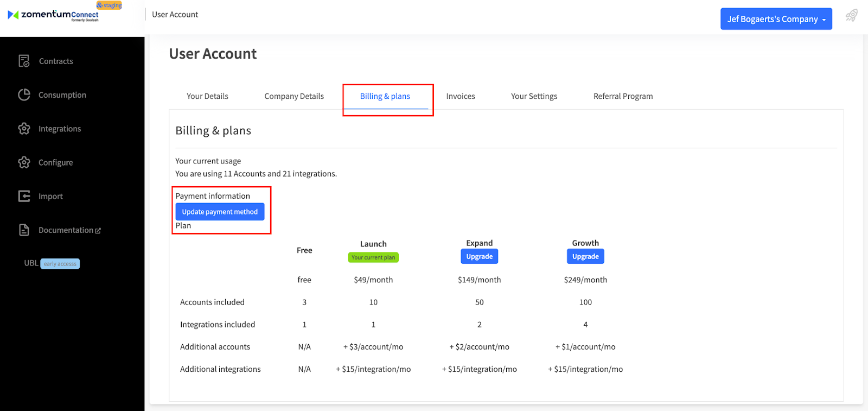Open the Your Settings tab

click(534, 96)
